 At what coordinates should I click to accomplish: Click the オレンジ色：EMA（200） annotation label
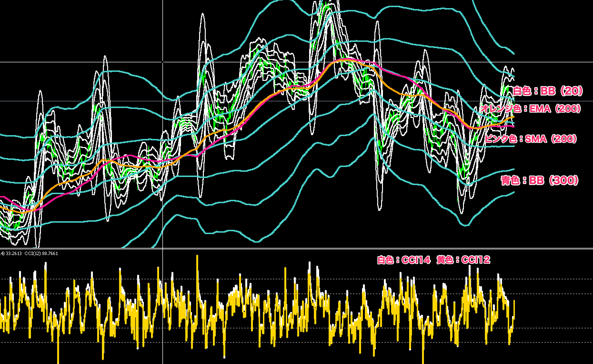pos(531,108)
